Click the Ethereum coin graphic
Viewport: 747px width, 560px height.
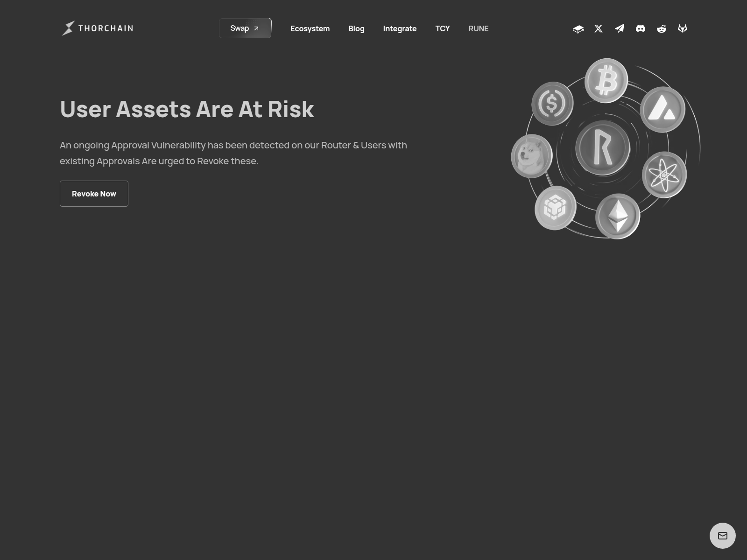[x=618, y=216]
